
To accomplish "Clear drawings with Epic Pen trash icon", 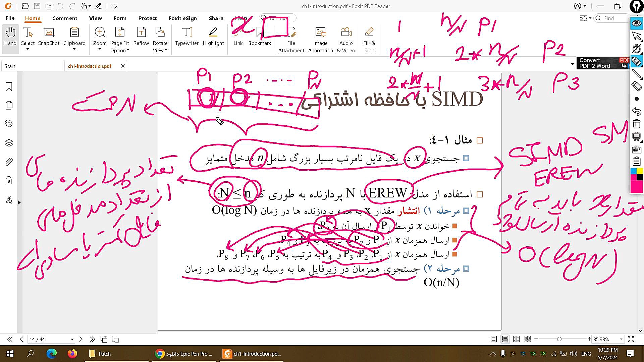I will (637, 124).
